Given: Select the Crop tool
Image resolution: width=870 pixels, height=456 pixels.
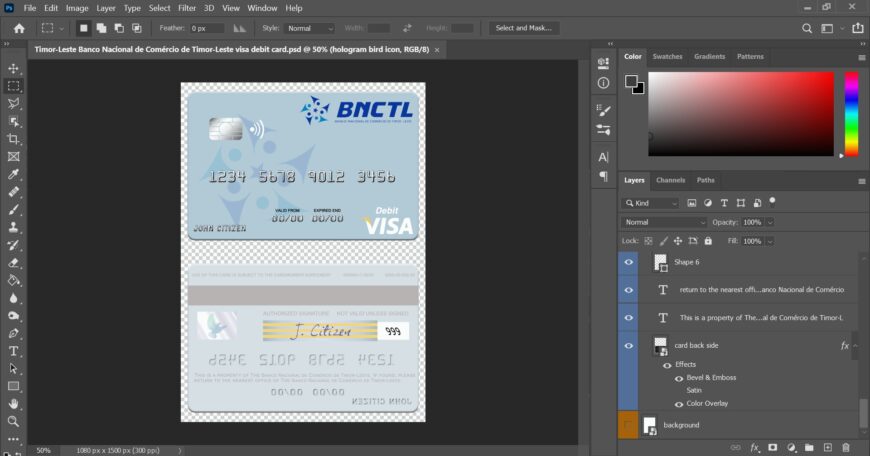Looking at the screenshot, I should tap(13, 139).
